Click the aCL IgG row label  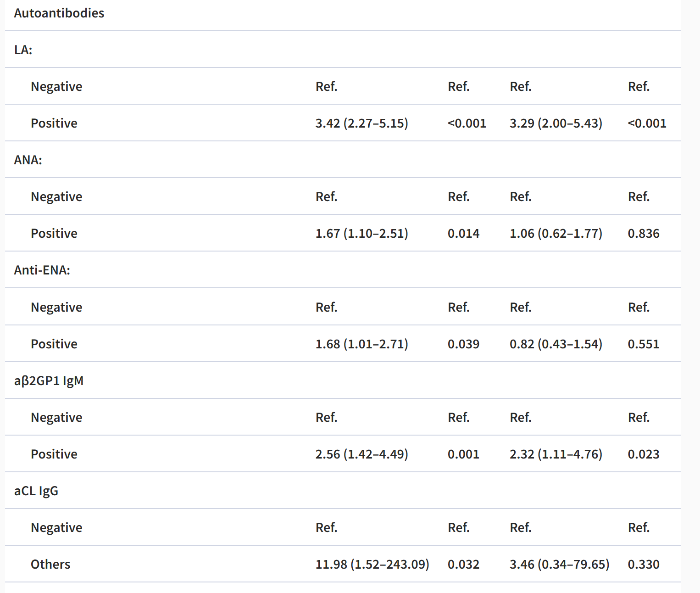click(36, 491)
